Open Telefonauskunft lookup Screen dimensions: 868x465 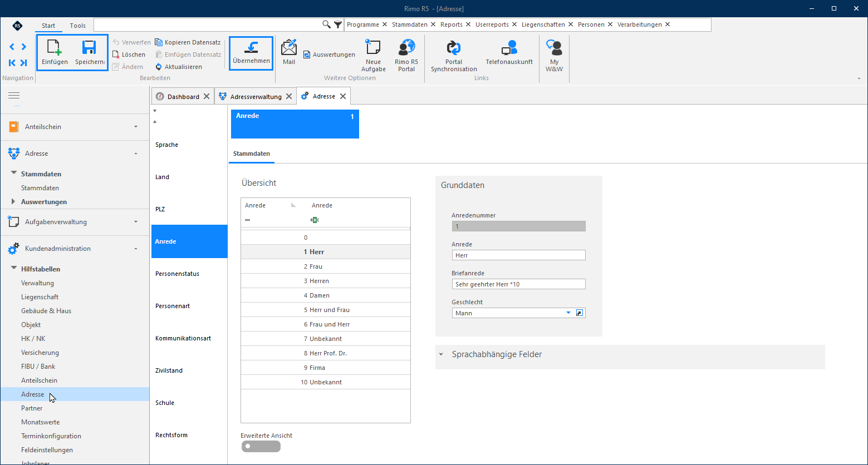[x=509, y=48]
